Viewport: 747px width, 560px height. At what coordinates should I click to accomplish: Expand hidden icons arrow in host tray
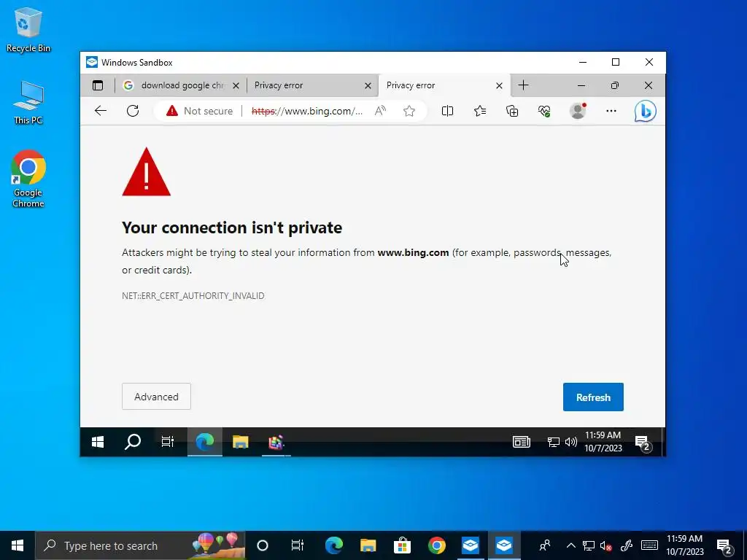click(x=570, y=545)
